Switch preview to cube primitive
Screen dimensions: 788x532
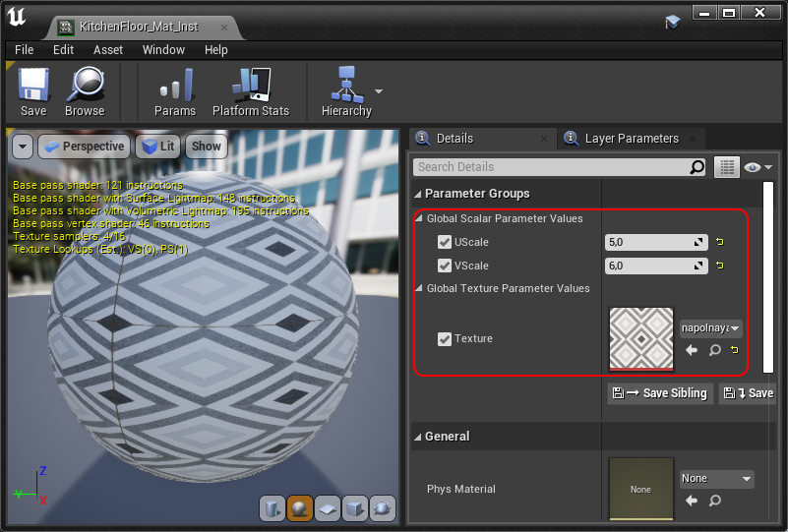click(355, 507)
